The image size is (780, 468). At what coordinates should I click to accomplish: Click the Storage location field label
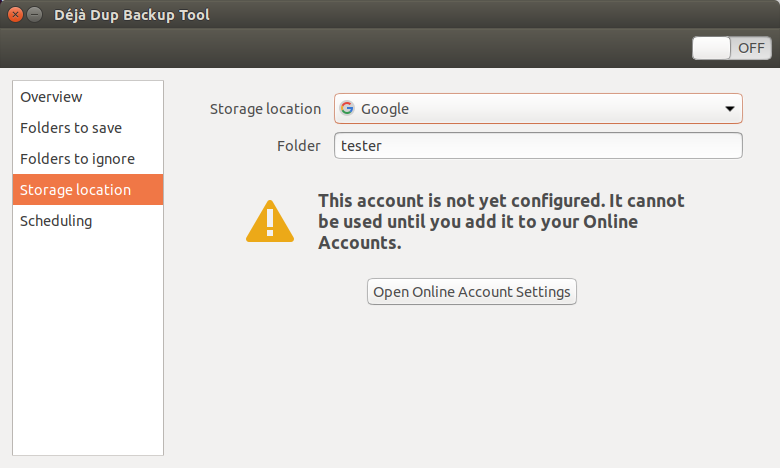coord(265,109)
